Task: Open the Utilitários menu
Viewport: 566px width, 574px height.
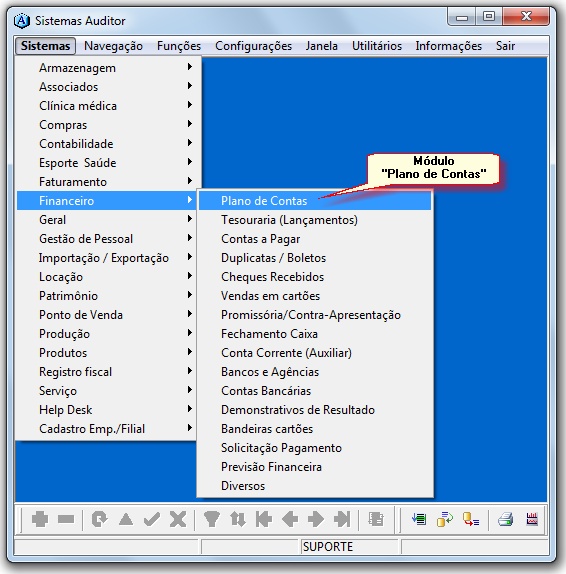Action: click(377, 46)
